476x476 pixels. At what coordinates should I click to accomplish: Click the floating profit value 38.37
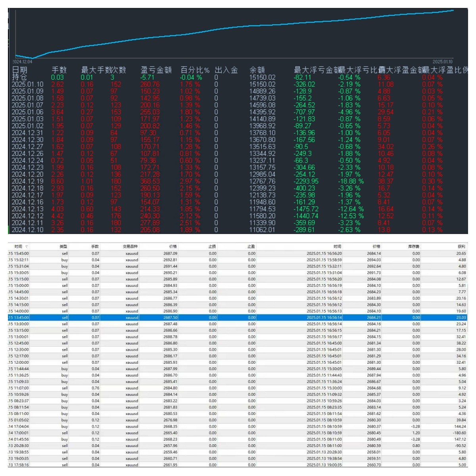click(x=386, y=181)
